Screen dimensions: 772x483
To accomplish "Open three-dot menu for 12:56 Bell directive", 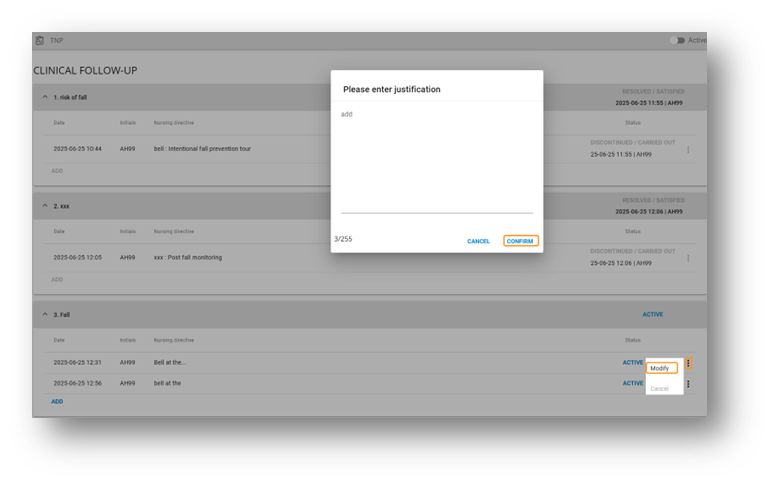I will click(688, 384).
